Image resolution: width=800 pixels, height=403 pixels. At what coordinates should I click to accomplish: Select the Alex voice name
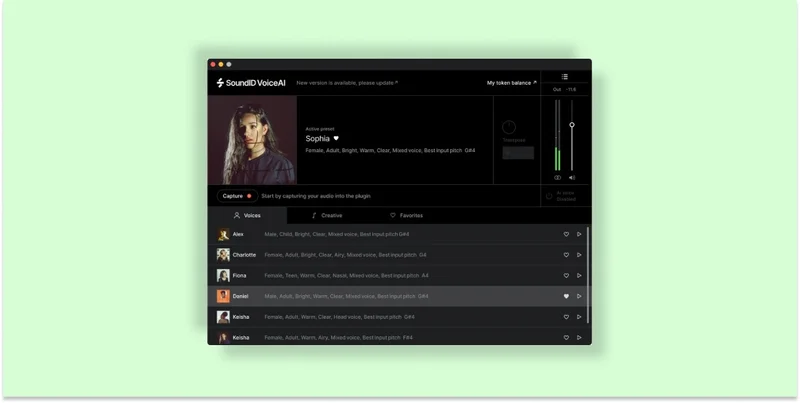click(x=238, y=234)
